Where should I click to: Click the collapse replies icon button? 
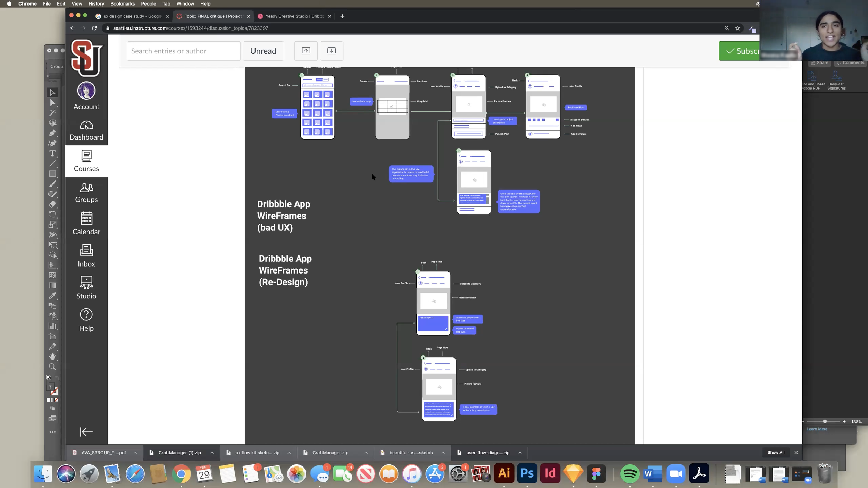(x=306, y=51)
